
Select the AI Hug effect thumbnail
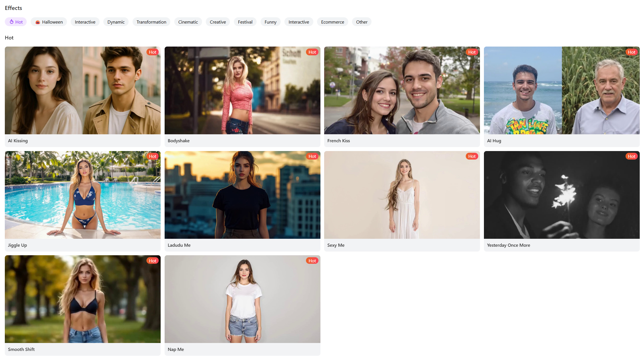coord(562,90)
